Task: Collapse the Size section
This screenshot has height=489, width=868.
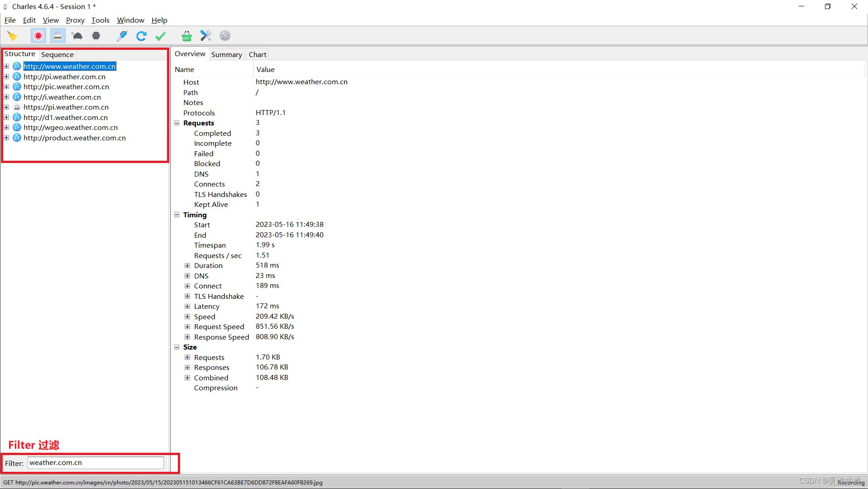Action: (177, 347)
